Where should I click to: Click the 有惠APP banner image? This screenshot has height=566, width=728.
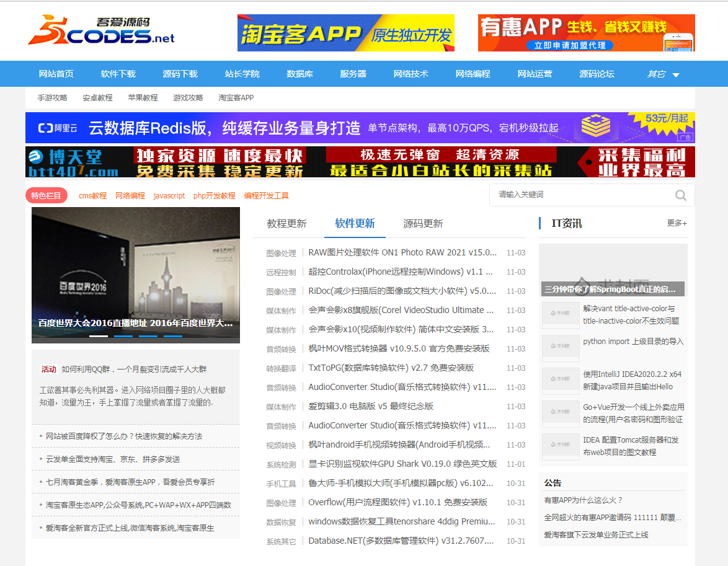pos(586,33)
